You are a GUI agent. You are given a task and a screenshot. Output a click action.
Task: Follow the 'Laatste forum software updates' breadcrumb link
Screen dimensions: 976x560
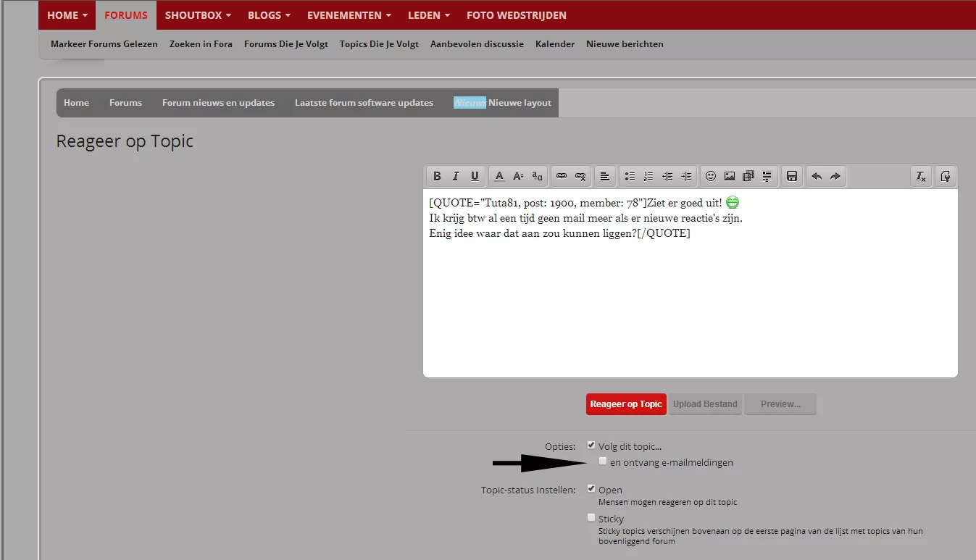coord(364,102)
